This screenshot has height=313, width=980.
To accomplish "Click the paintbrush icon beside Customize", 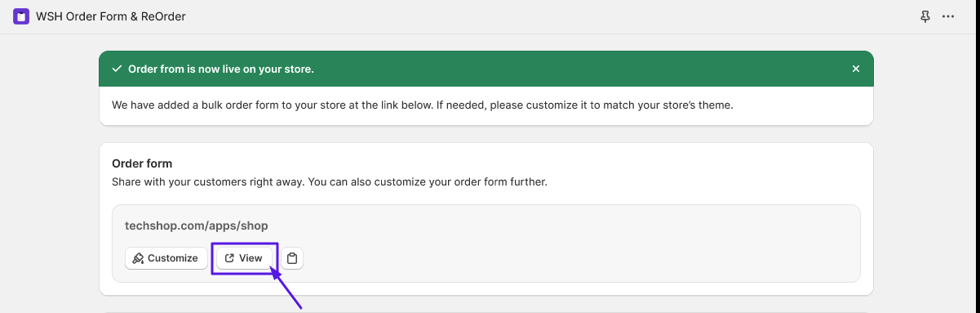I will (x=138, y=258).
